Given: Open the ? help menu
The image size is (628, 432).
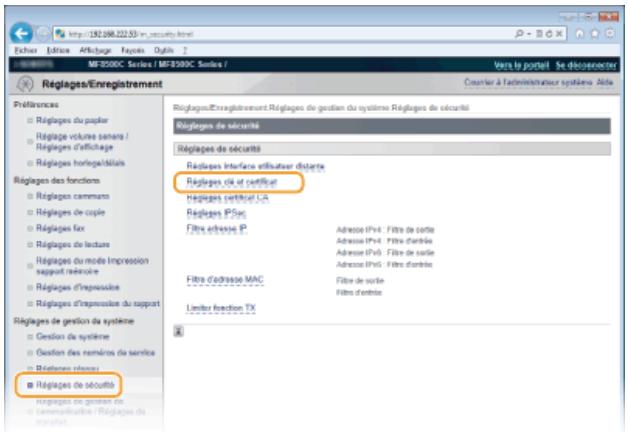Looking at the screenshot, I should 185,50.
